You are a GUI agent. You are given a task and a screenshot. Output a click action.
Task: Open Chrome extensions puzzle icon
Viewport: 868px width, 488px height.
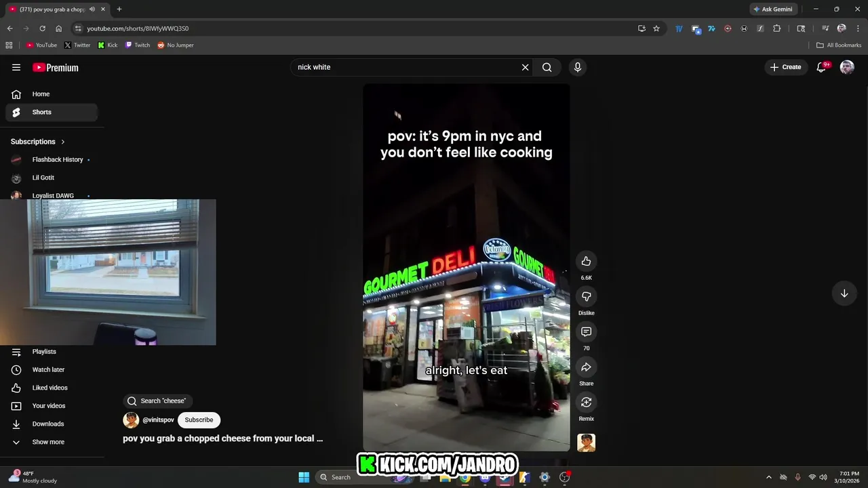click(x=777, y=28)
